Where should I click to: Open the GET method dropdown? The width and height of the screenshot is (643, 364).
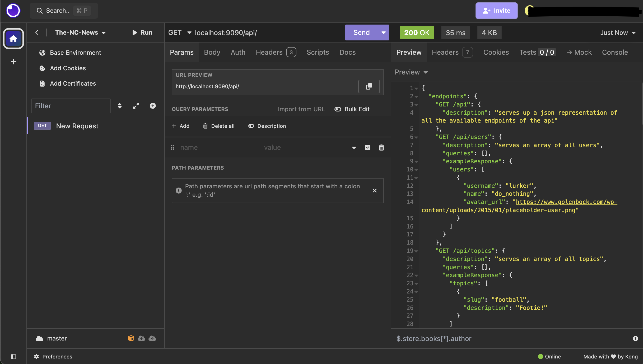[180, 32]
